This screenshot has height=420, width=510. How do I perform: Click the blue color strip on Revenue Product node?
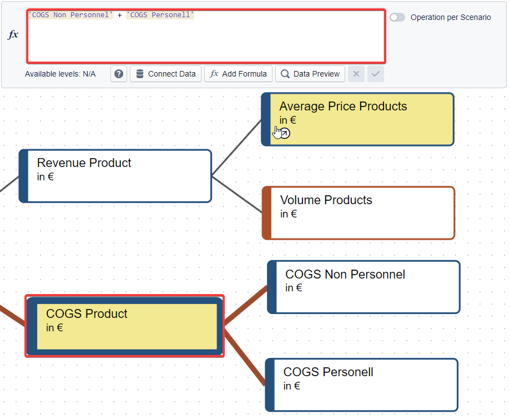[x=23, y=176]
